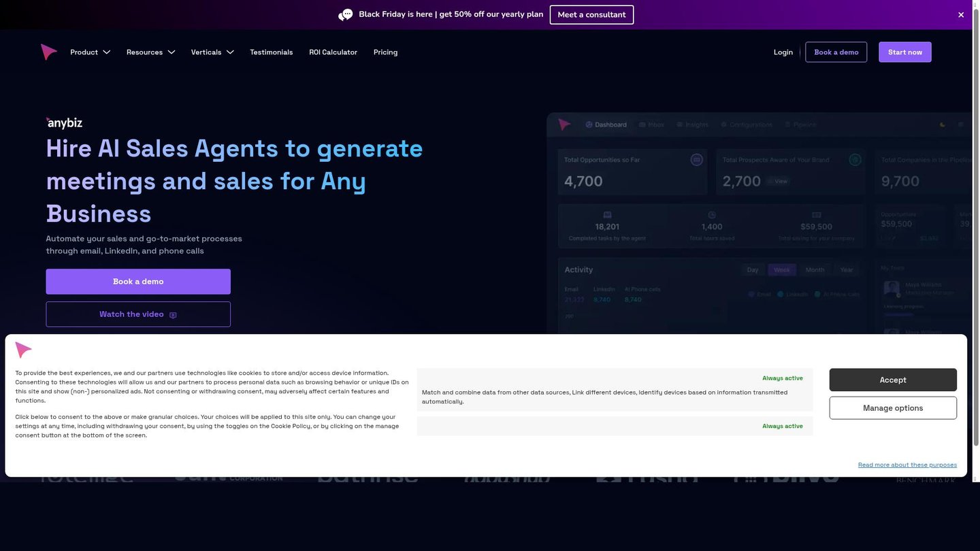Viewport: 980px width, 551px height.
Task: Click the anybiz arrow logo icon
Action: 48,51
